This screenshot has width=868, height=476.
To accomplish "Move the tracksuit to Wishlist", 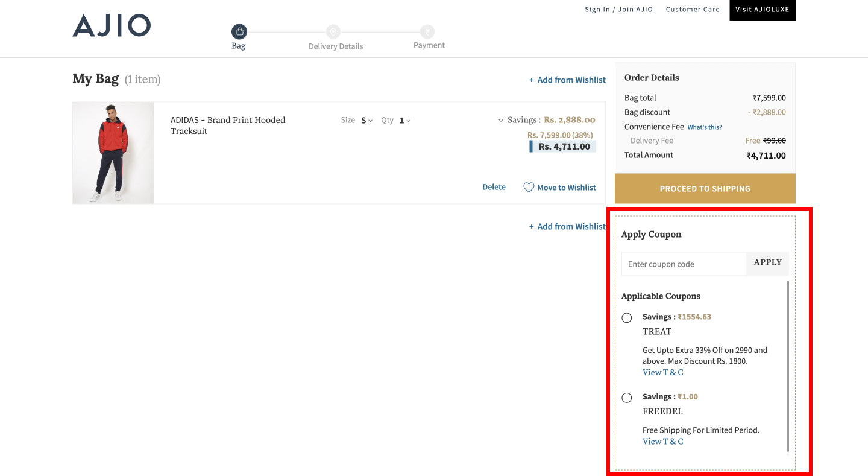I will (x=567, y=188).
